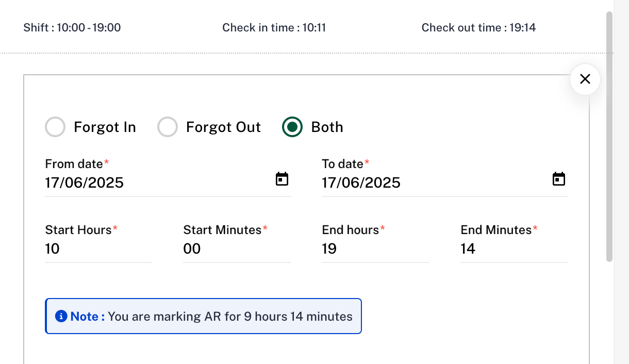Open the To date calendar picker icon

559,179
